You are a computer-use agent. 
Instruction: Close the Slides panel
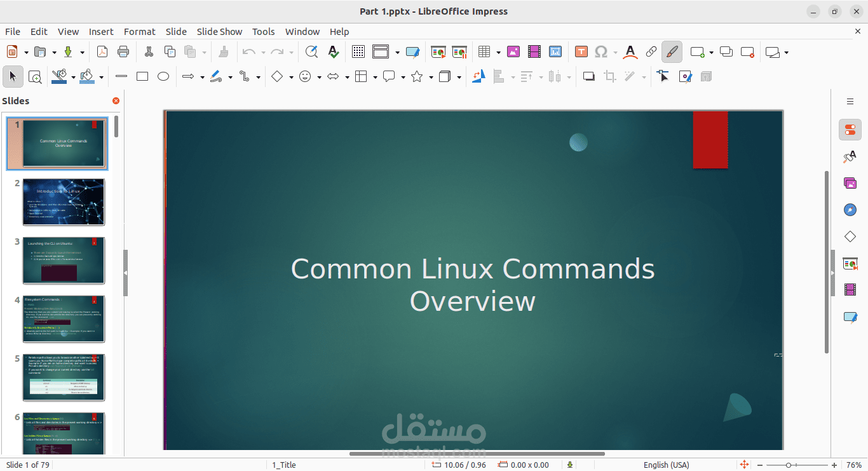[x=116, y=100]
